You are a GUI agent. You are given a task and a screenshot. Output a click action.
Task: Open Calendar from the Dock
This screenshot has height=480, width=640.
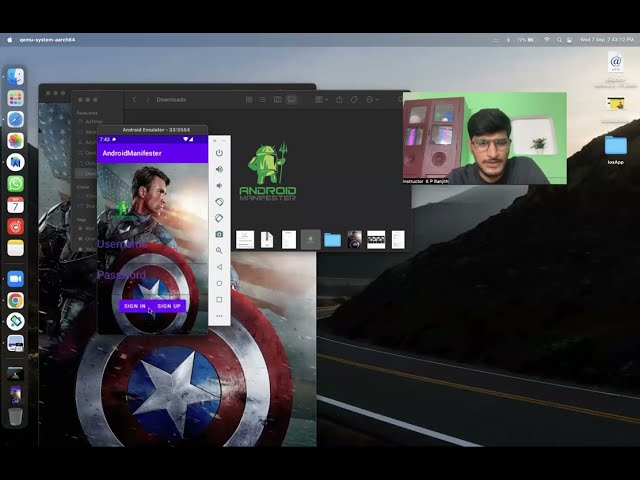tap(16, 205)
